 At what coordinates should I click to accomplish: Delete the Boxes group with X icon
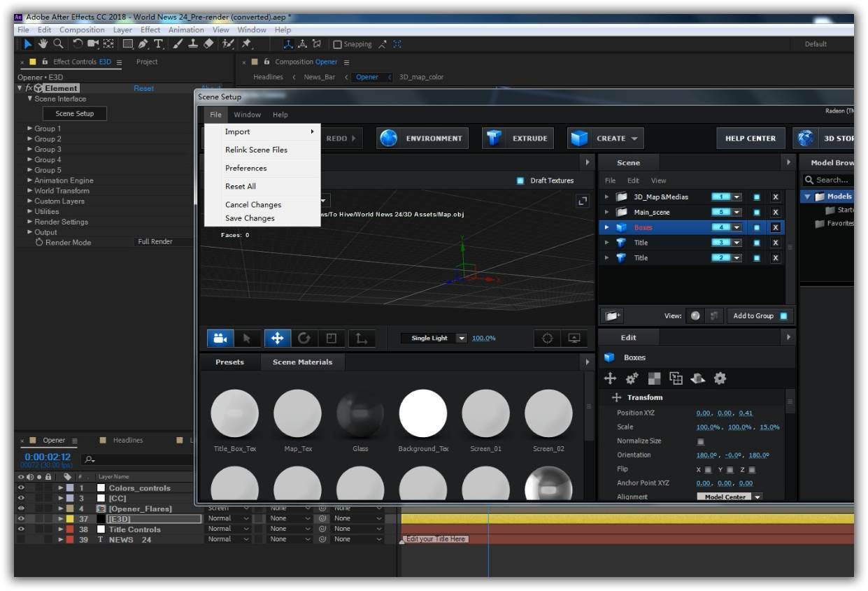[775, 227]
